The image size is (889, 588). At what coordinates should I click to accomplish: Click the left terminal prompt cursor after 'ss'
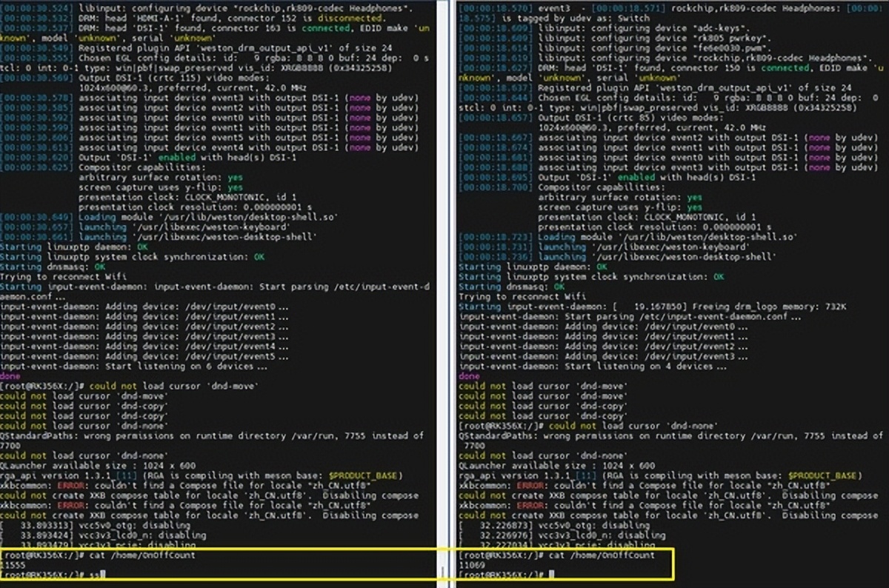tap(102, 575)
